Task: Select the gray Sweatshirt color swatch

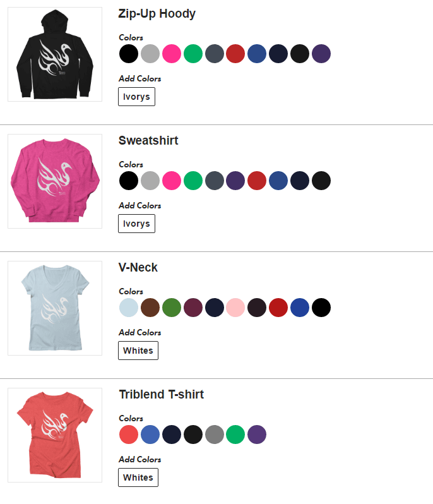Action: coord(150,181)
